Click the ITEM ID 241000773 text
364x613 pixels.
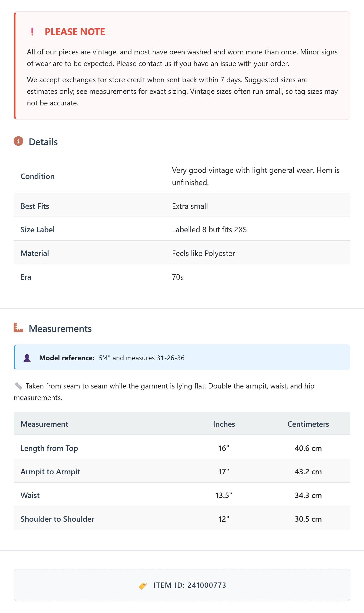(190, 585)
